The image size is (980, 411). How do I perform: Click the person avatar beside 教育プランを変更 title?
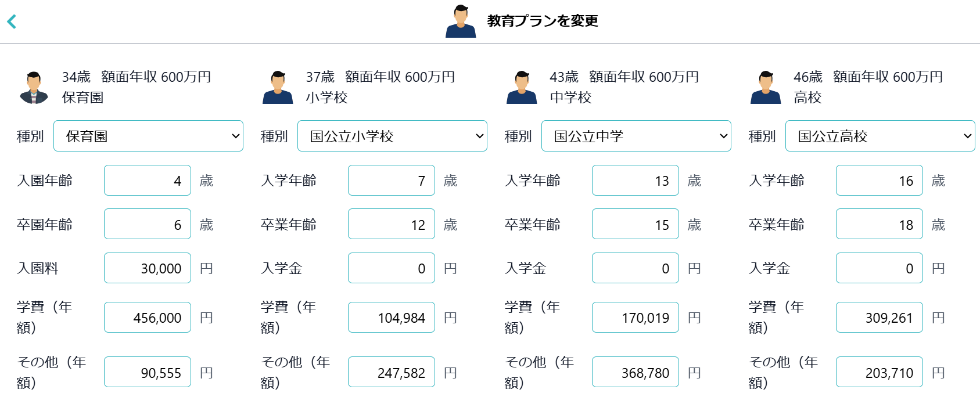coord(461,21)
